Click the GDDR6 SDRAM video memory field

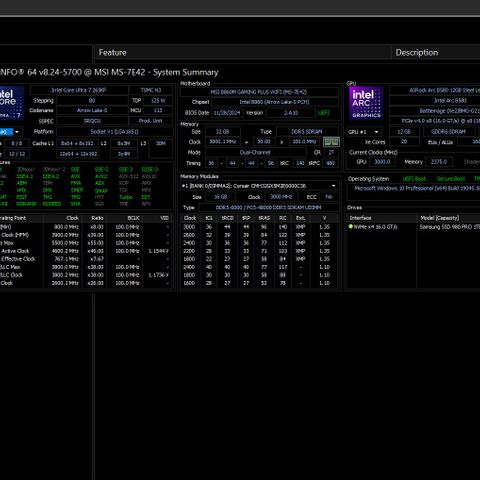coord(448,132)
